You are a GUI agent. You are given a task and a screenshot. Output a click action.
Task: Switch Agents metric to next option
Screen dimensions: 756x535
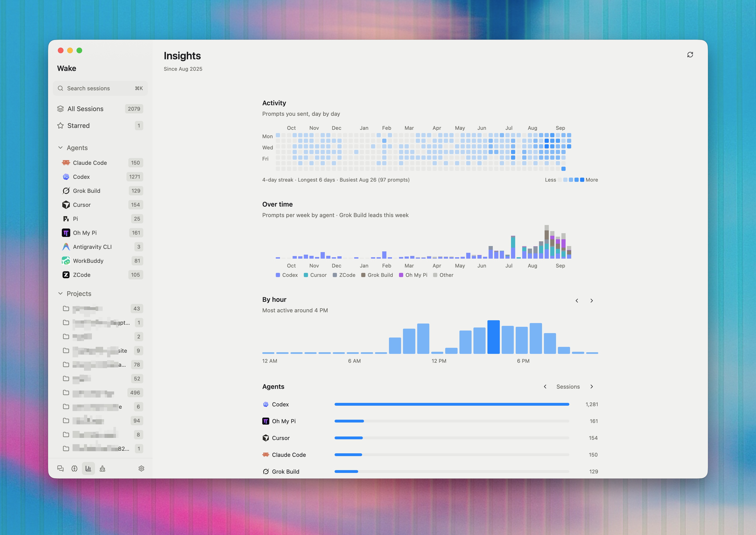[591, 386]
